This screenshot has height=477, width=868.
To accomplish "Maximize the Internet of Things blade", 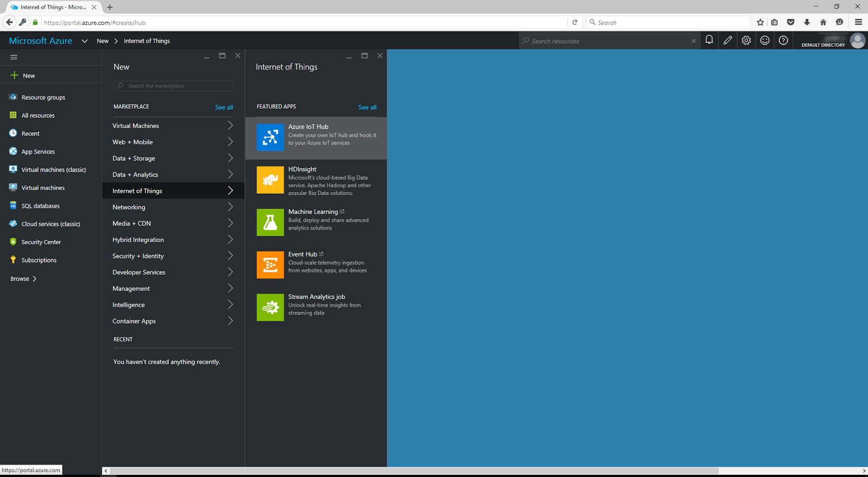I will click(x=365, y=55).
